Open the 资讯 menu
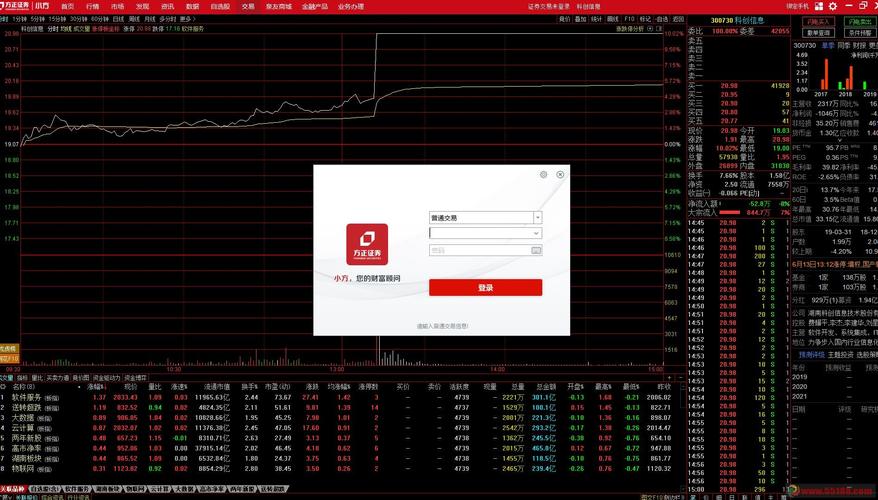The width and height of the screenshot is (878, 500). (x=167, y=6)
